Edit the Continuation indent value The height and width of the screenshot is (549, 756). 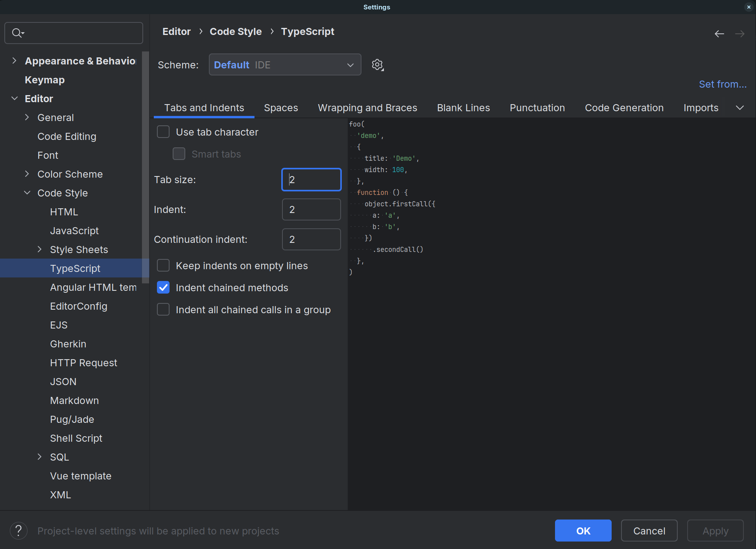click(311, 239)
